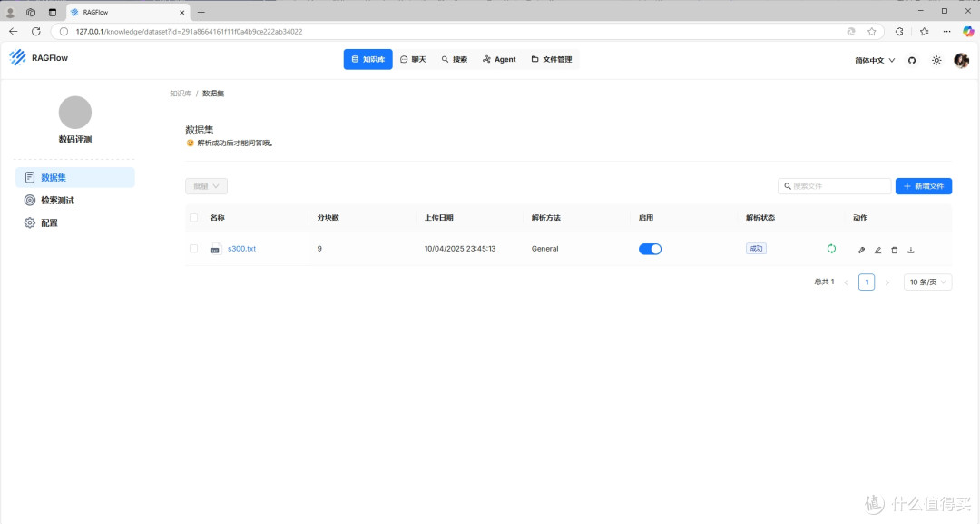Click the 名称 column header

click(218, 218)
